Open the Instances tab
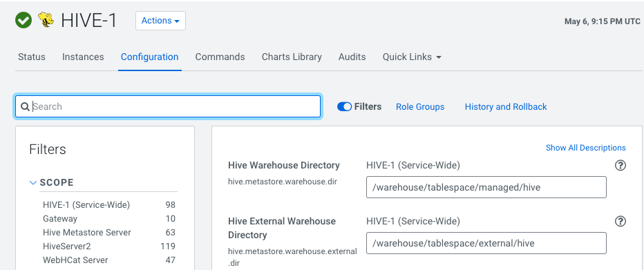Screen dimensions: 644x270 click(83, 57)
